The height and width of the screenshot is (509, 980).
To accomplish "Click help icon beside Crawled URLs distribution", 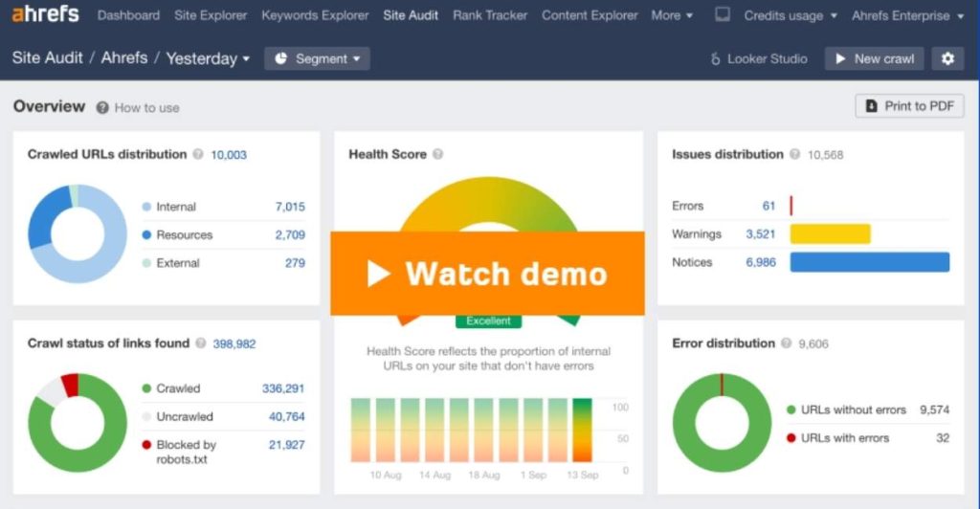I will click(198, 154).
